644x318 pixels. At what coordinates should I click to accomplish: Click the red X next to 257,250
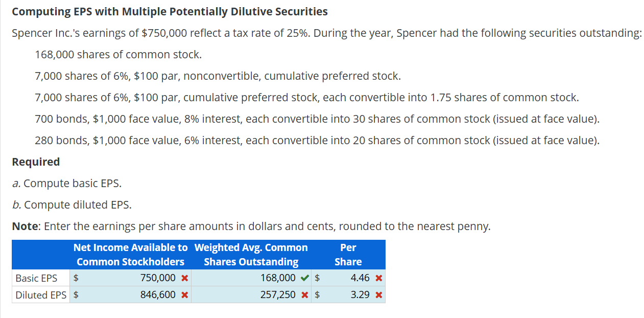303,295
